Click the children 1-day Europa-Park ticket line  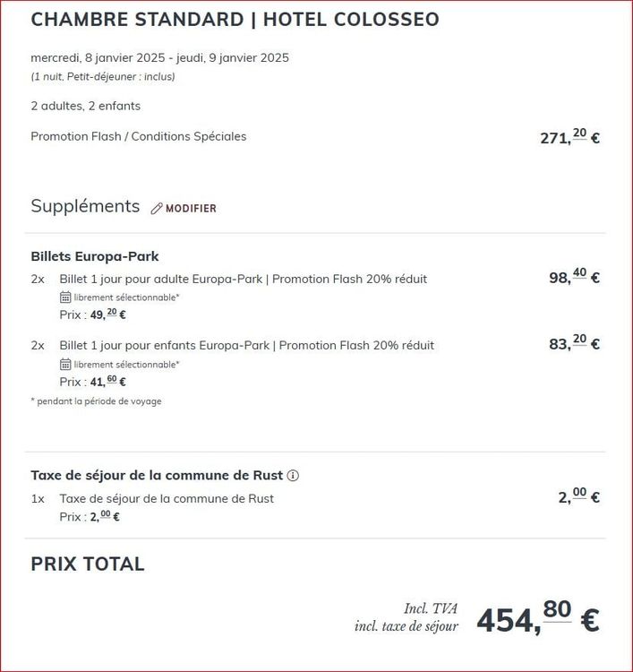pyautogui.click(x=246, y=345)
